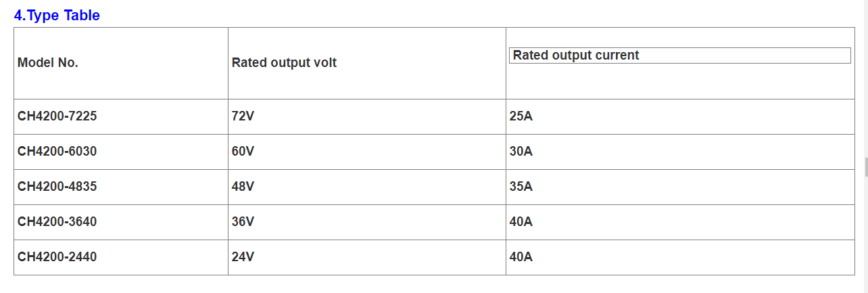This screenshot has height=293, width=868.
Task: Select the 'Rated output volt' header cell
Action: (367, 63)
